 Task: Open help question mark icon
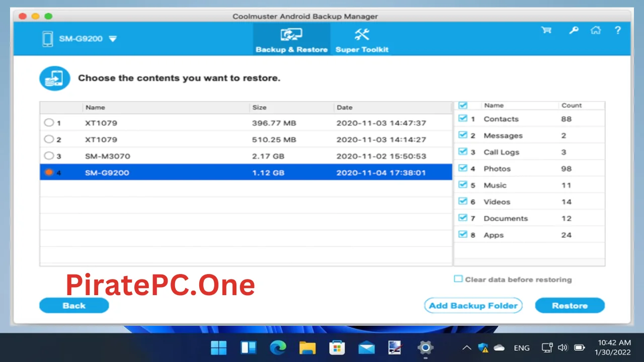pos(618,30)
